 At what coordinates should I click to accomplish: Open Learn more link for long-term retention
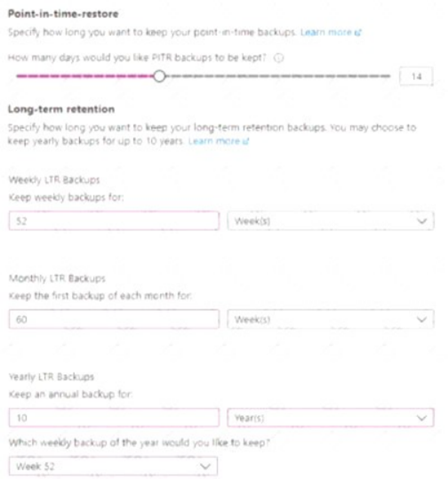(214, 140)
